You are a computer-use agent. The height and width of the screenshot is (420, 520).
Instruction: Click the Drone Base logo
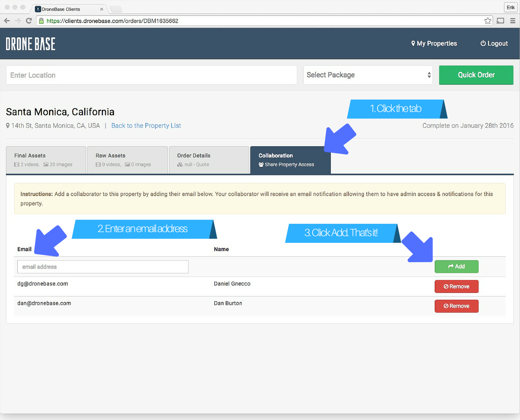31,44
